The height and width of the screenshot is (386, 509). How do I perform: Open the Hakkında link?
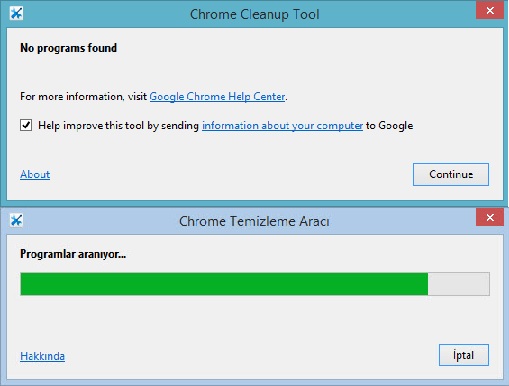coord(42,356)
